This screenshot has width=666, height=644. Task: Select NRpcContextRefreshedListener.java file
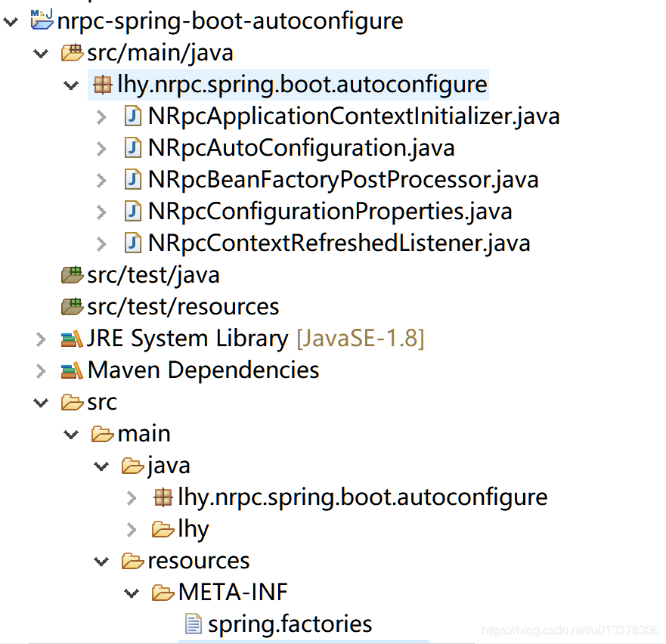click(339, 243)
